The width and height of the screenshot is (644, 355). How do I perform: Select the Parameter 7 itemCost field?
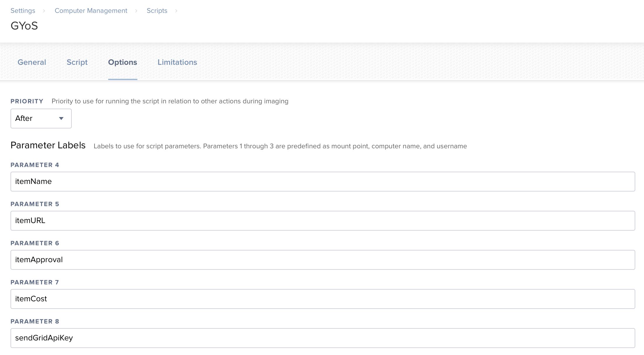pyautogui.click(x=323, y=299)
